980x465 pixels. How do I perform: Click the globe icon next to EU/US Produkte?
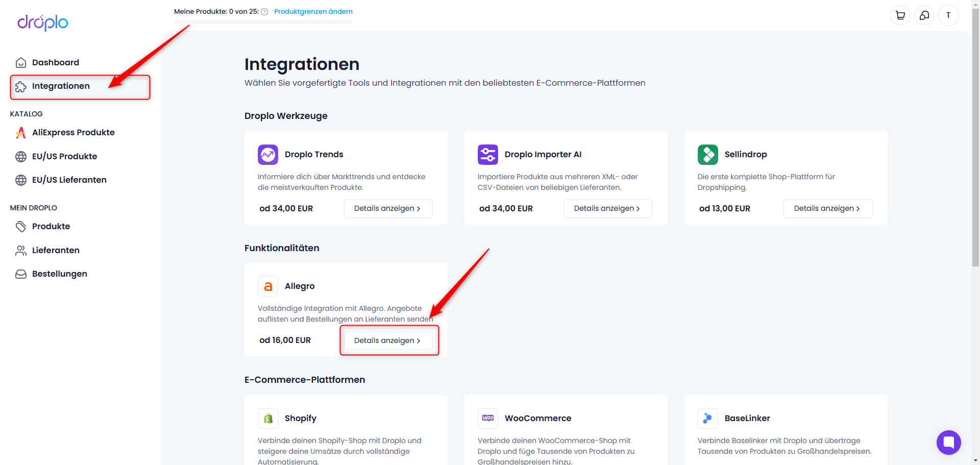[x=21, y=157]
